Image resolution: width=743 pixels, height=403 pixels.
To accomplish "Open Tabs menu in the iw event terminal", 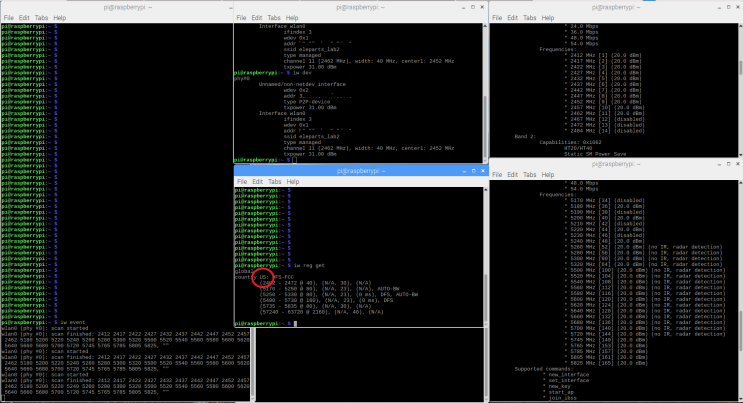I will coord(41,18).
